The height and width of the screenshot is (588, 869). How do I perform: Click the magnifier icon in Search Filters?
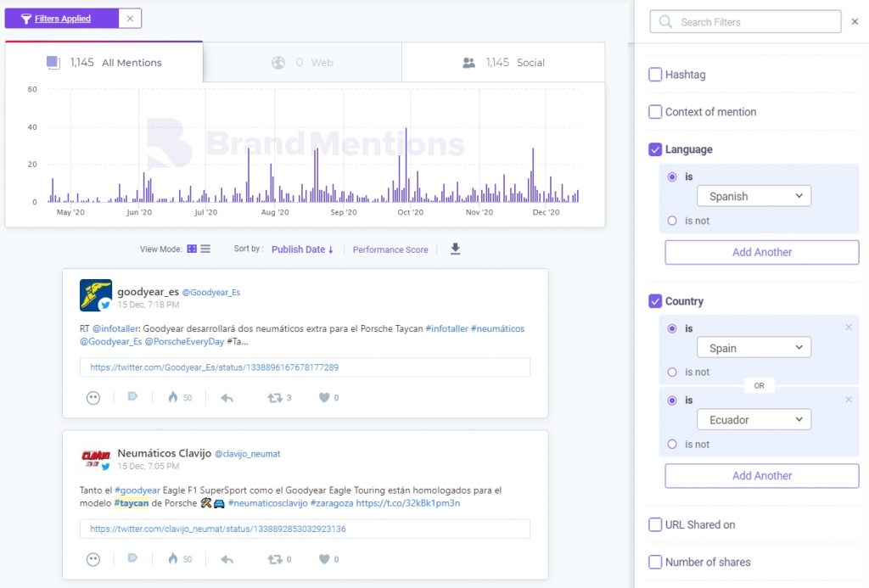[665, 21]
